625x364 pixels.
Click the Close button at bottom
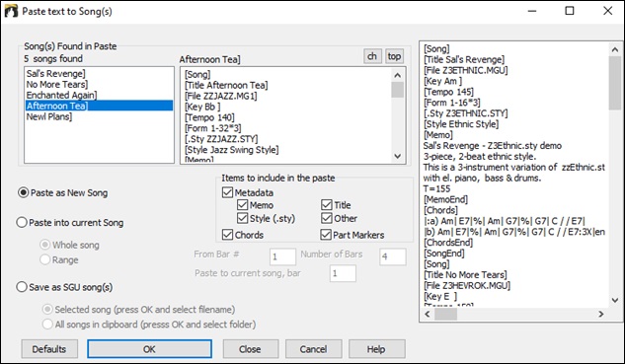pyautogui.click(x=251, y=349)
